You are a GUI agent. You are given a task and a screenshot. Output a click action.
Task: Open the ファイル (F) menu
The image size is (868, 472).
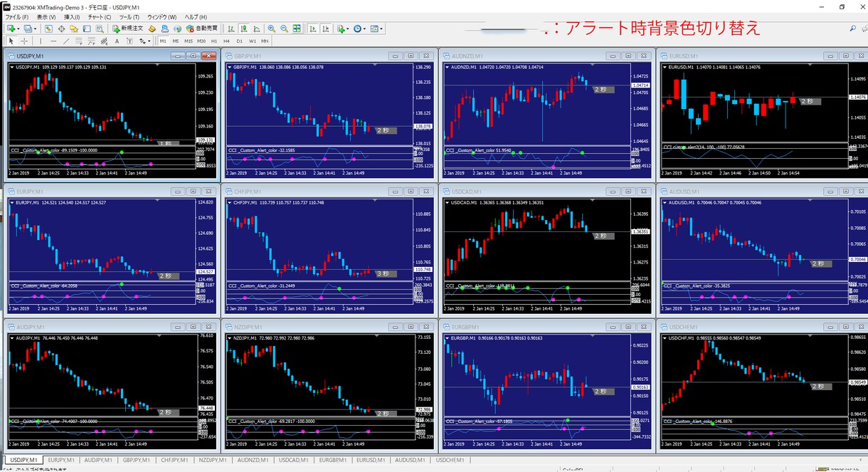coord(17,16)
